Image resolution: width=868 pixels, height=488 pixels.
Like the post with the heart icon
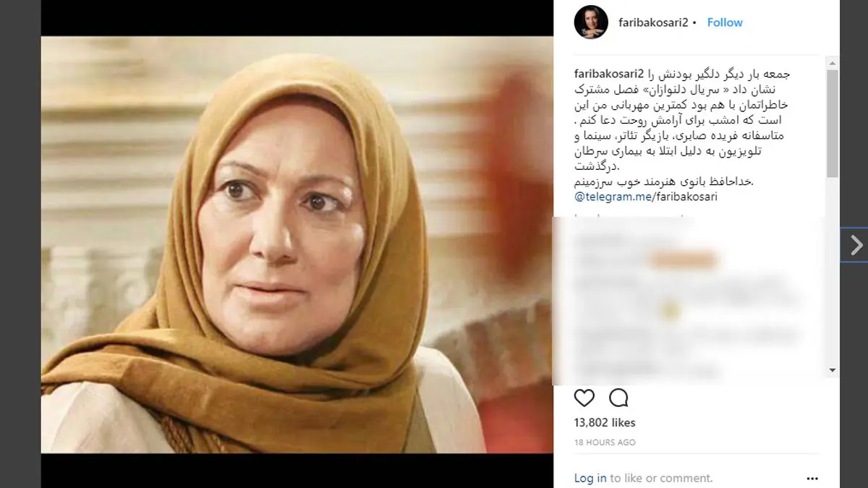pyautogui.click(x=584, y=398)
